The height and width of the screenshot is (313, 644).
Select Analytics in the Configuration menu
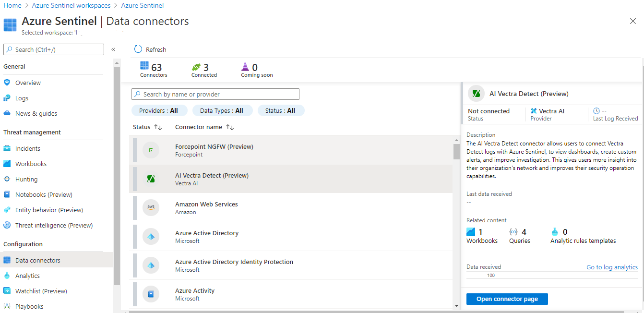click(x=27, y=276)
